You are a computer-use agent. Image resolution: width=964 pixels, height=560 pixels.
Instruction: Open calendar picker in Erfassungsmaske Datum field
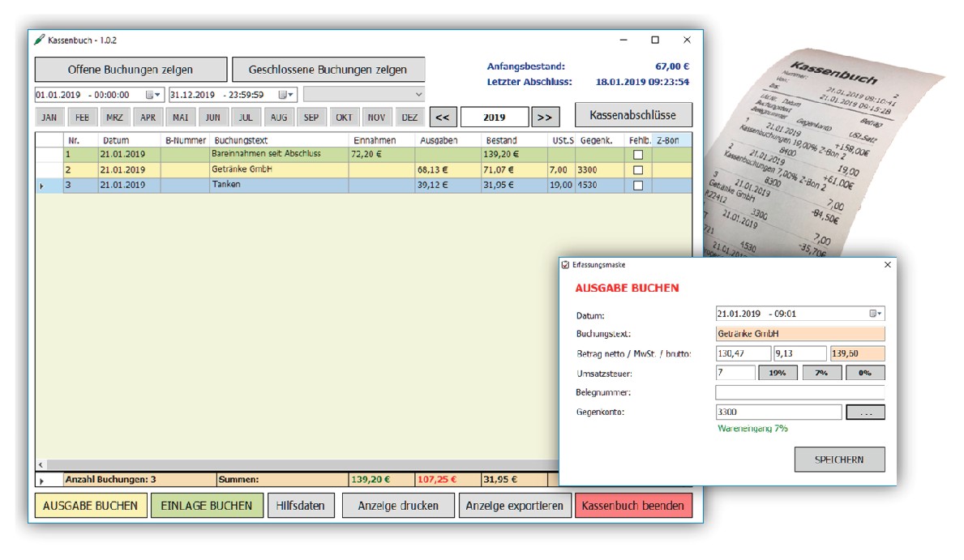[x=876, y=314]
